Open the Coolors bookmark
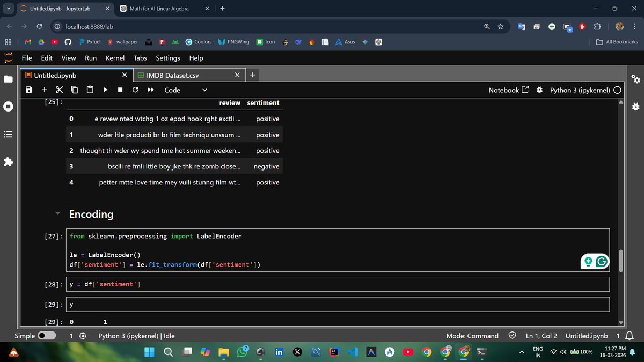The width and height of the screenshot is (644, 362). click(199, 42)
